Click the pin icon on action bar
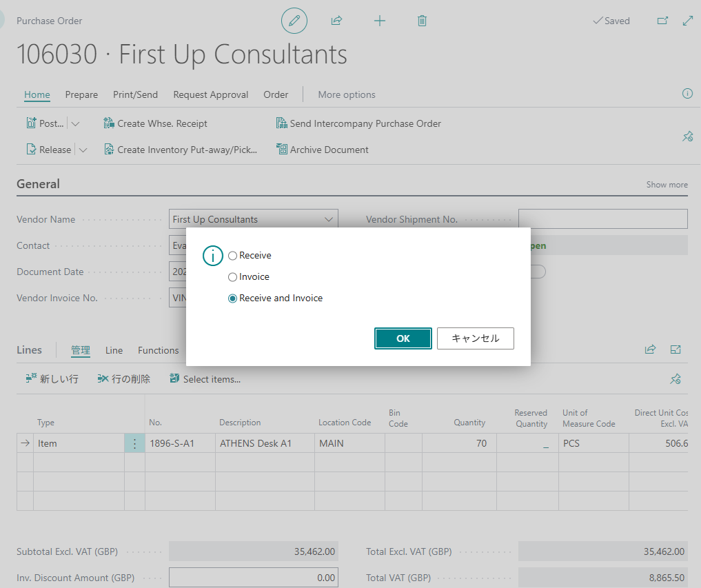701x588 pixels. click(x=688, y=136)
